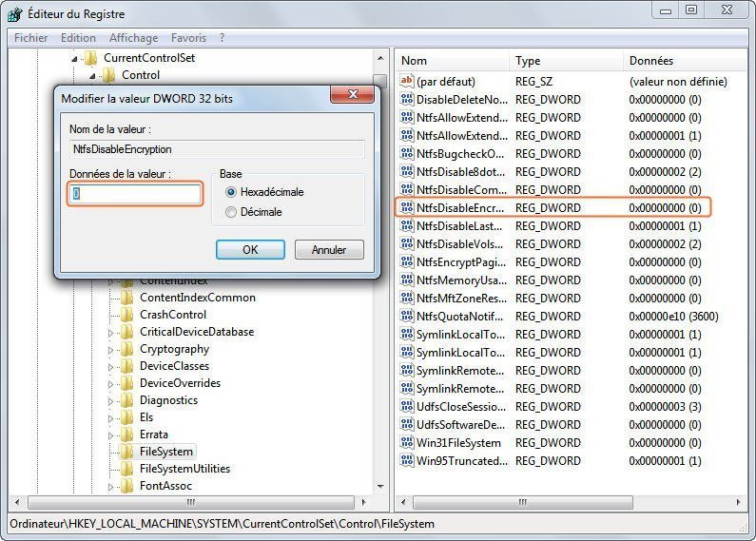756x541 pixels.
Task: Click the DWORD icon beside NtfsDisableLast...
Action: [x=407, y=225]
